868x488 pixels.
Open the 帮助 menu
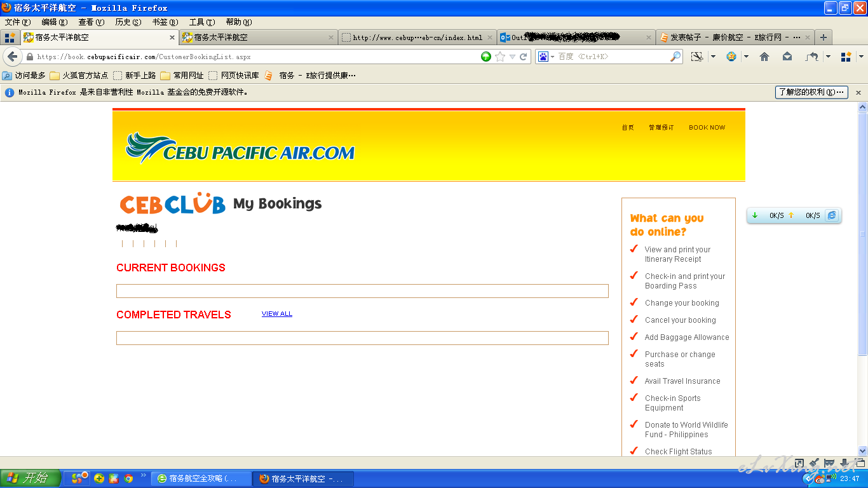pos(239,22)
